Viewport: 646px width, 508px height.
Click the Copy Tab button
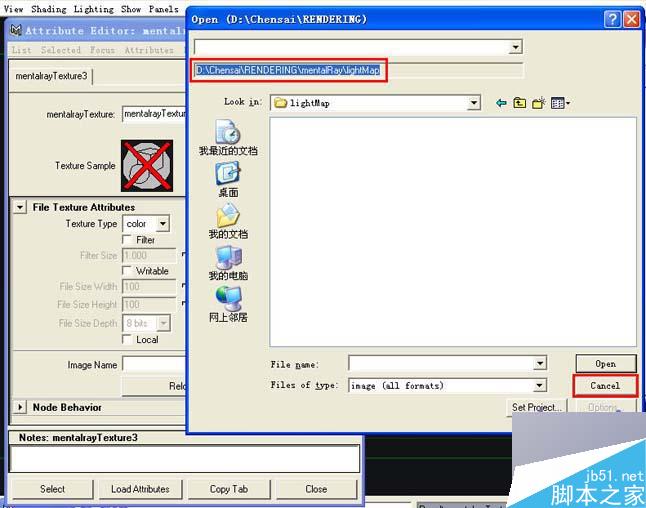coord(229,489)
